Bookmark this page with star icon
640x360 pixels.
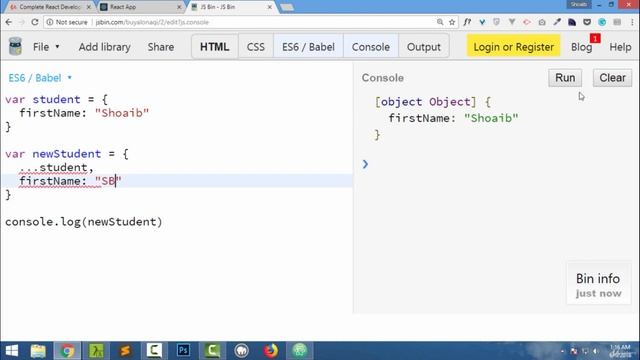coord(452,22)
